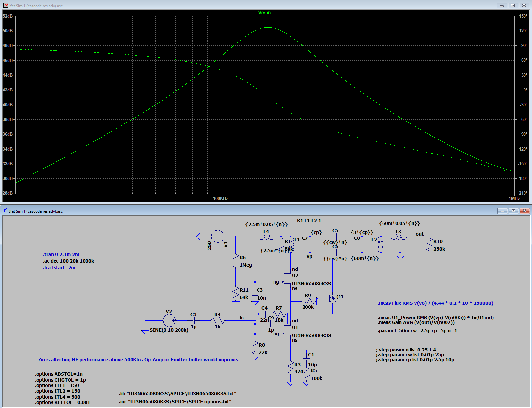
Task: Select the V1 250V supply source symbol
Action: pyautogui.click(x=217, y=236)
